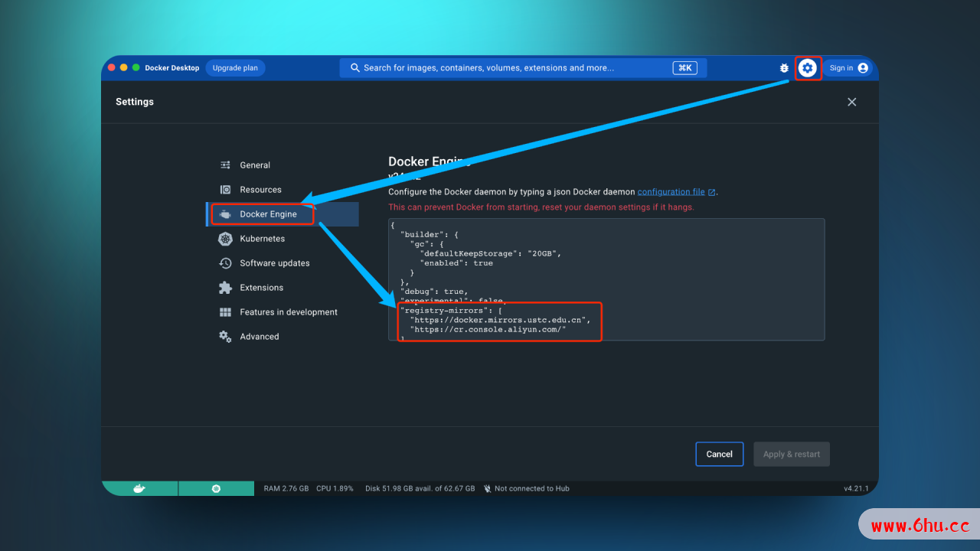Click the Extensions puzzle piece icon
The image size is (980, 551).
(x=225, y=288)
